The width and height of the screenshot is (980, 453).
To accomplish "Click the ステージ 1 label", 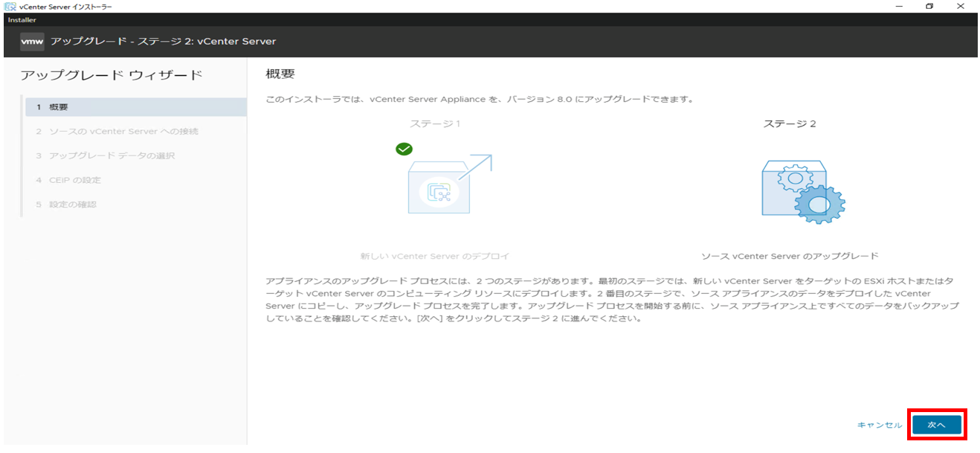I will click(435, 123).
